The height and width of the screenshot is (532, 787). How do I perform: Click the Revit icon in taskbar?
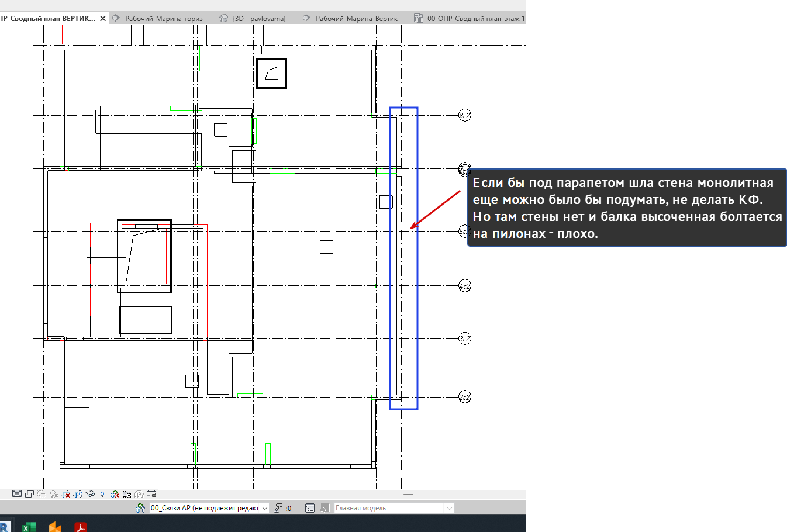4,526
